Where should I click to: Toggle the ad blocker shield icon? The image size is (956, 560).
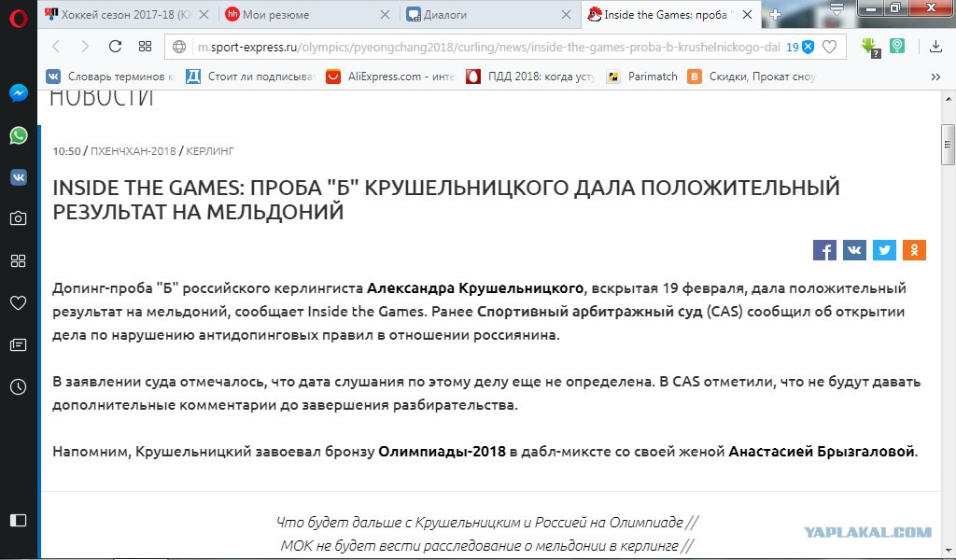[808, 47]
